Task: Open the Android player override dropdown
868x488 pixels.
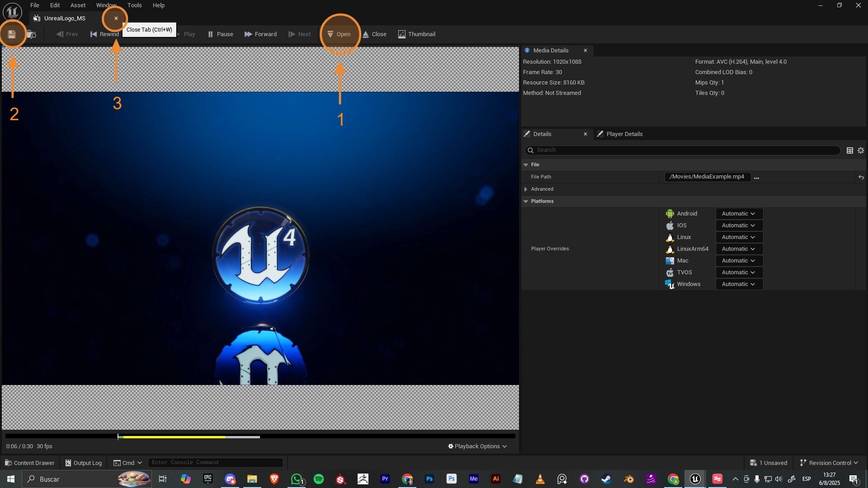Action: (x=739, y=214)
